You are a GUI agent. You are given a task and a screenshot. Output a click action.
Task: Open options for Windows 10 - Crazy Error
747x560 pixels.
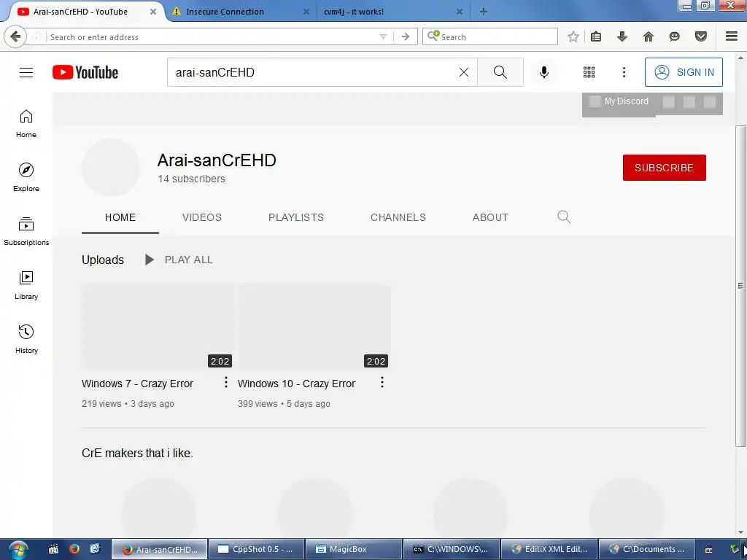382,382
